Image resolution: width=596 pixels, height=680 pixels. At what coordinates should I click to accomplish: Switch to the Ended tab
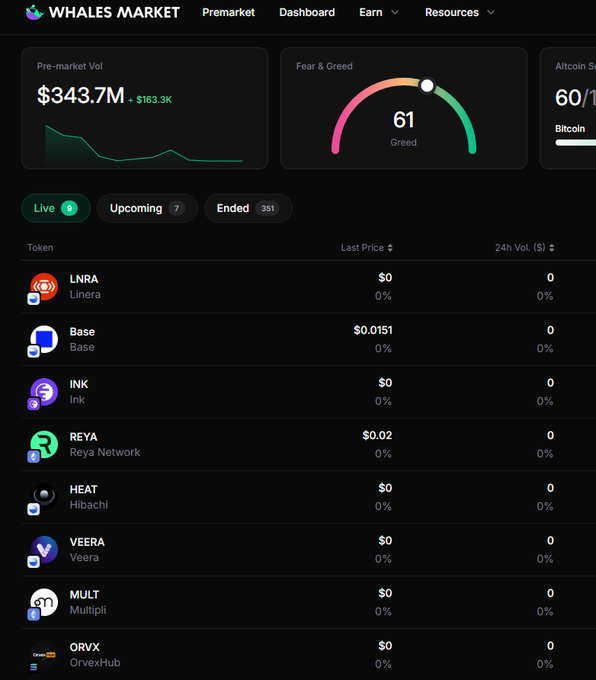[248, 208]
